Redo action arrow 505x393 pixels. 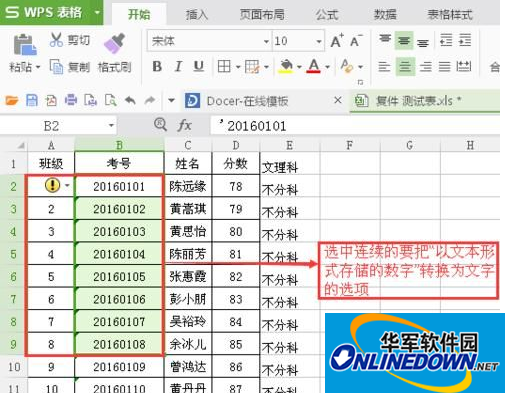click(x=150, y=100)
